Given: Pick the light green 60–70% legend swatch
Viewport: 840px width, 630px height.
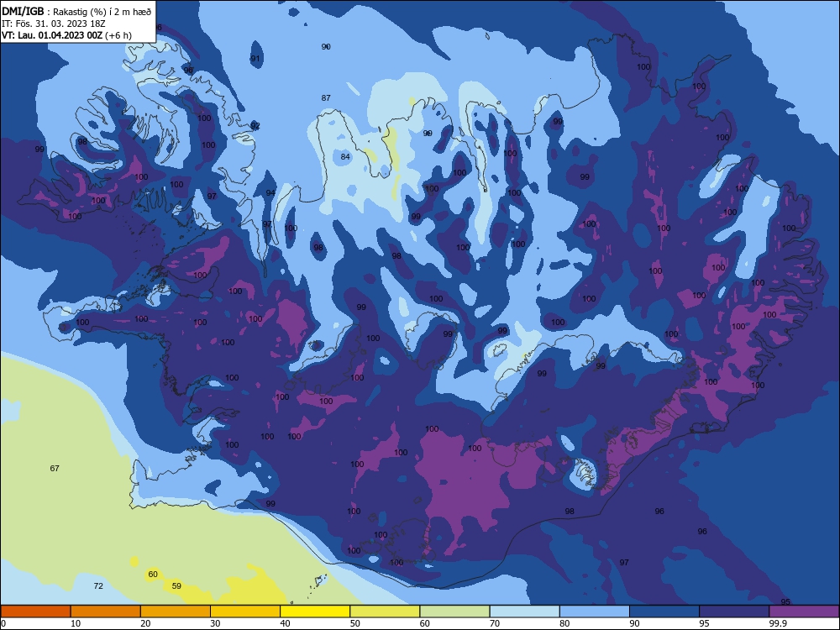Looking at the screenshot, I should tap(454, 612).
